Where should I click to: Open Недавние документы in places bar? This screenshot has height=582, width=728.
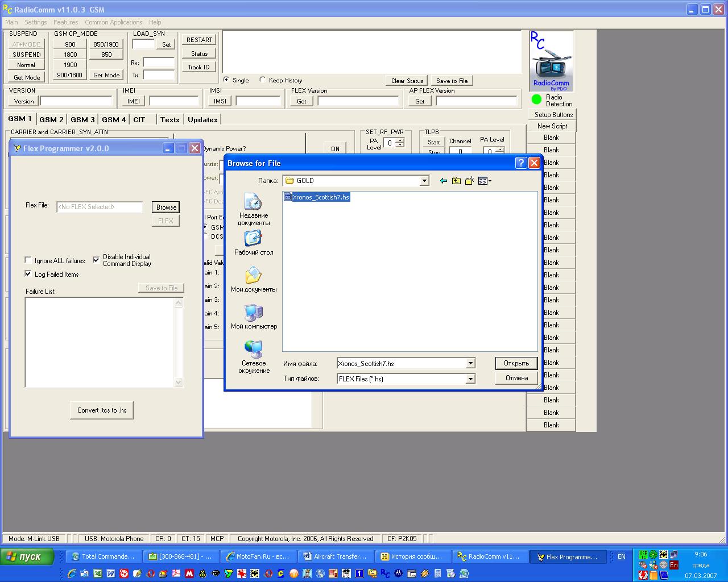[254, 209]
